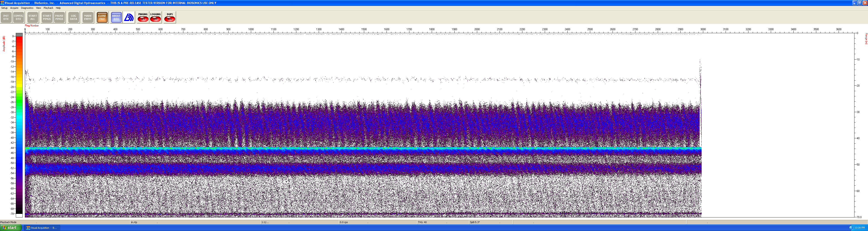
Task: Toggle the LOGGING OFF indicator
Action: click(x=155, y=18)
